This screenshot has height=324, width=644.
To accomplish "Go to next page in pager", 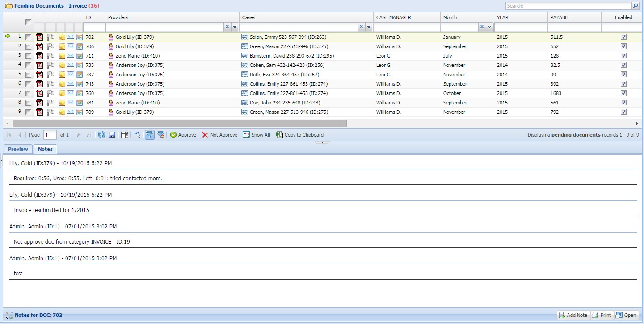I will tap(78, 135).
